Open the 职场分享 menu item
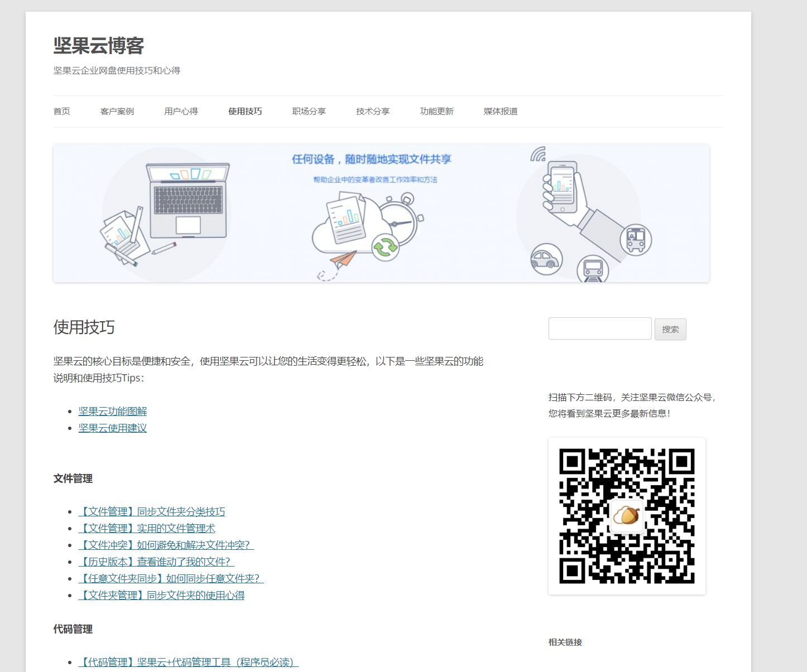This screenshot has height=672, width=807. click(309, 112)
